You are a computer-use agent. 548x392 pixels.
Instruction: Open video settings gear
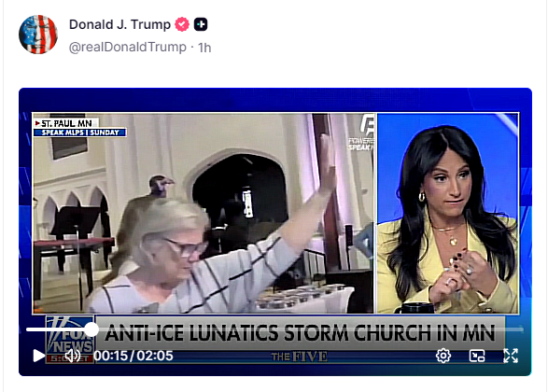(x=443, y=356)
